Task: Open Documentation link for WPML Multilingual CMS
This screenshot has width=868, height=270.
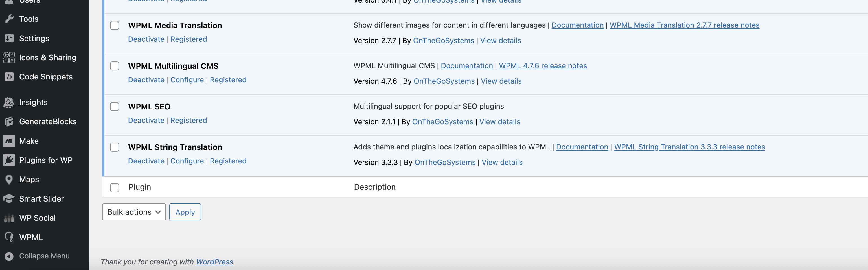Action: (467, 66)
